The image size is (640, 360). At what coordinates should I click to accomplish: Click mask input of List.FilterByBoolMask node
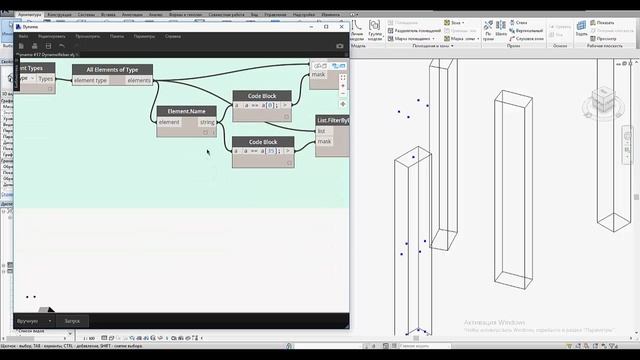point(324,142)
